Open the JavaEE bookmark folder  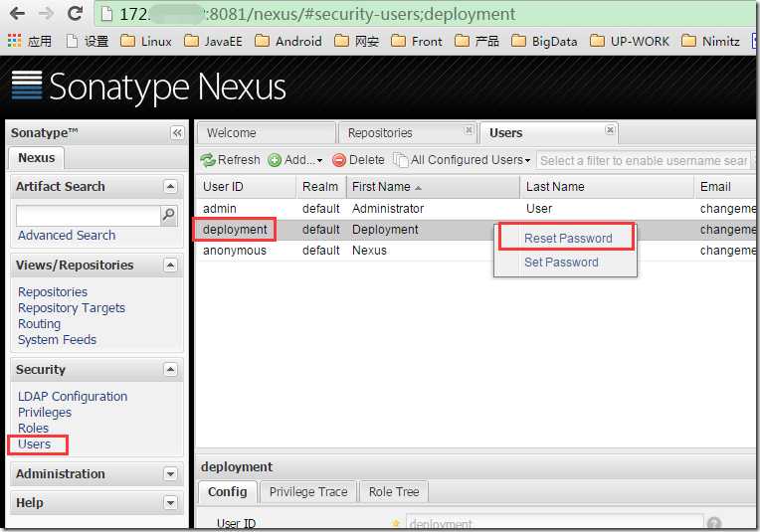click(213, 41)
